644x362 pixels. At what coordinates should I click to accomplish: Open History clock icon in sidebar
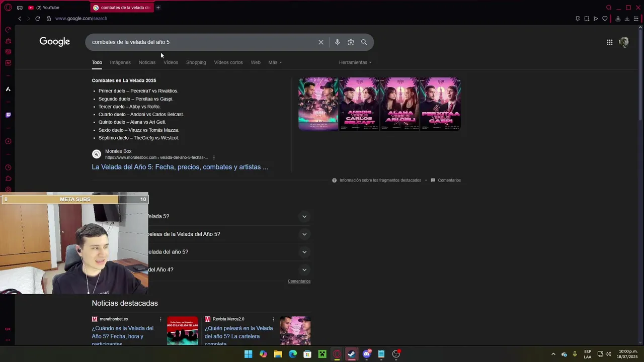[x=8, y=167]
